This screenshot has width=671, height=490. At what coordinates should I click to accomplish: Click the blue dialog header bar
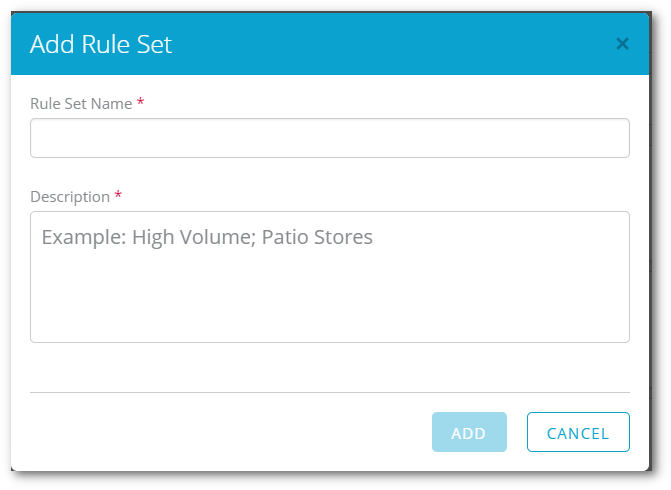330,44
